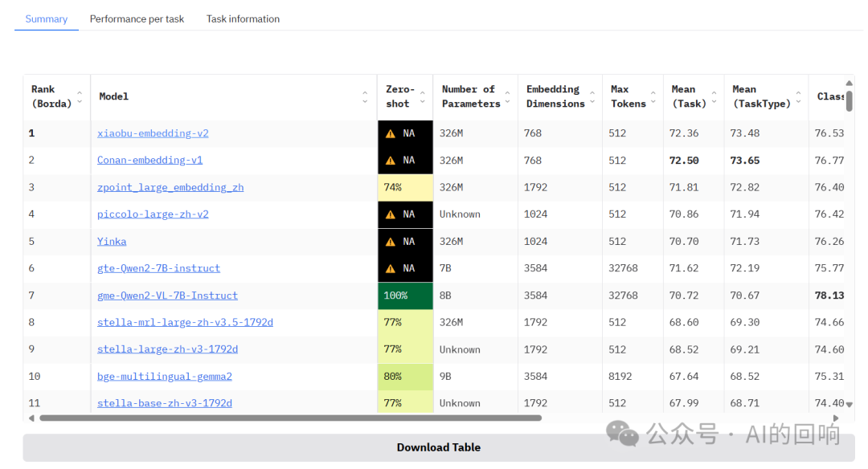Click warning icon in Yinka row
Image resolution: width=868 pixels, height=469 pixels.
[391, 242]
